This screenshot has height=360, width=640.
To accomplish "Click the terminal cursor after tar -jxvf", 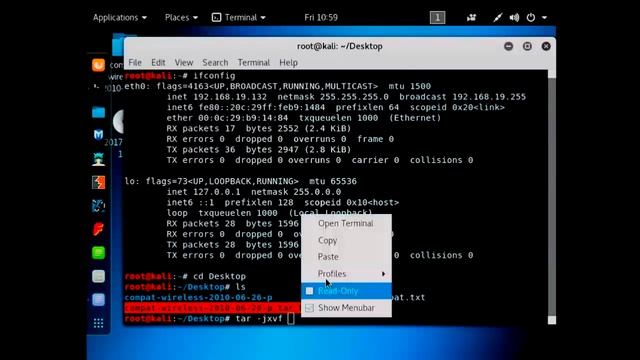I will coord(291,318).
